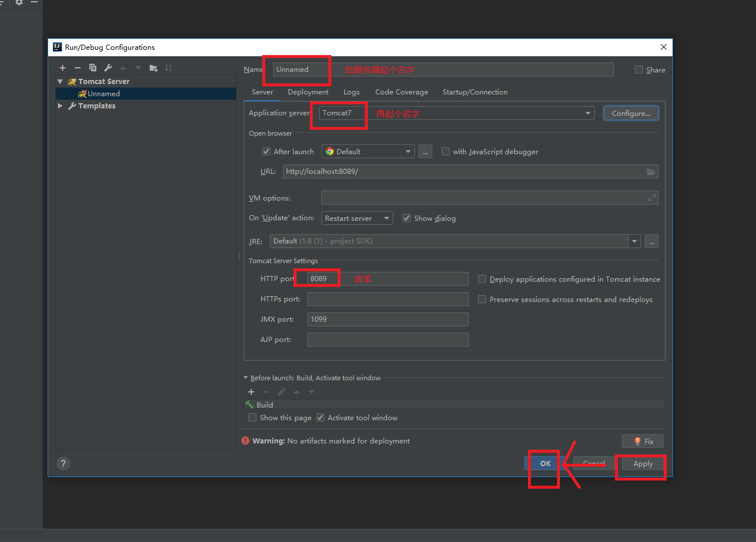Click the HTTPs port field

[388, 299]
